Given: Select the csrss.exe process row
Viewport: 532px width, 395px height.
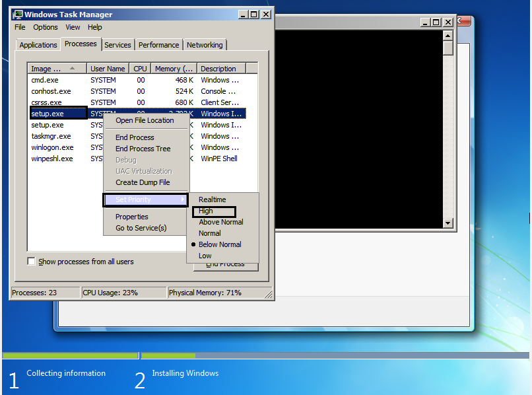Looking at the screenshot, I should click(137, 102).
